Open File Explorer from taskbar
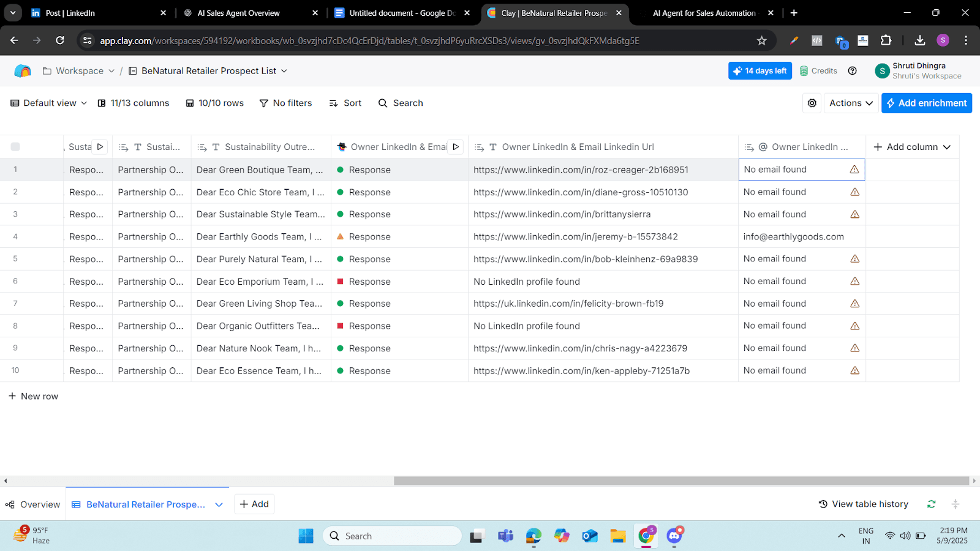The width and height of the screenshot is (980, 551). click(x=617, y=536)
